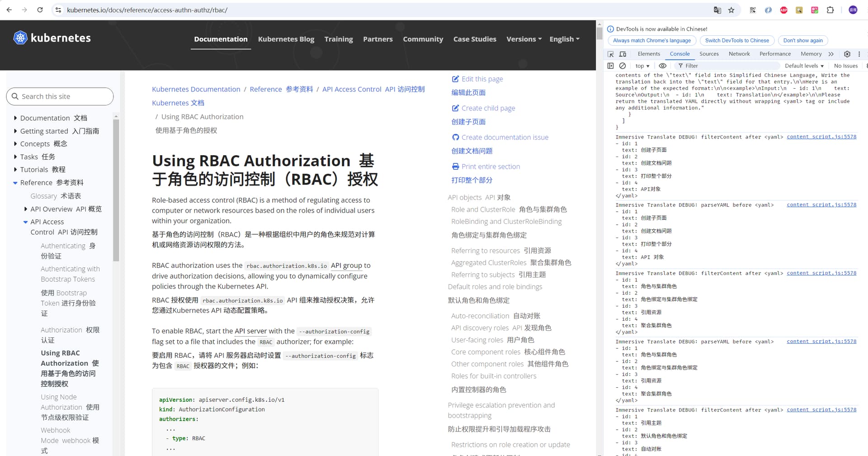Open Google Translate icon in address bar
868x456 pixels.
pos(717,10)
